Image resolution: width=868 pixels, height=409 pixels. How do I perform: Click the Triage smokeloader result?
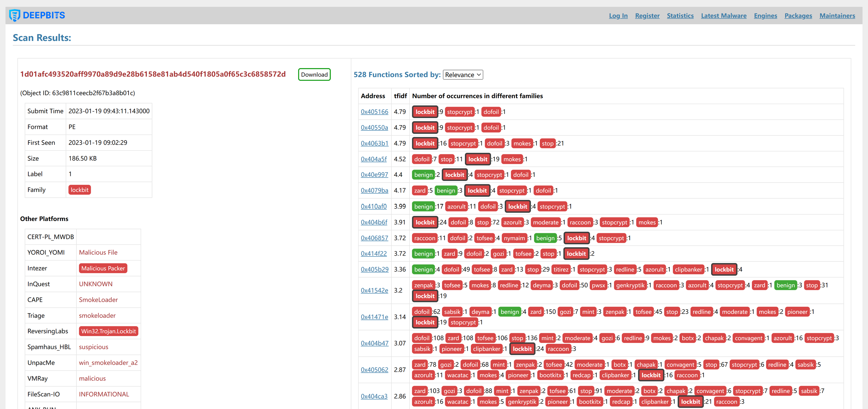(97, 315)
